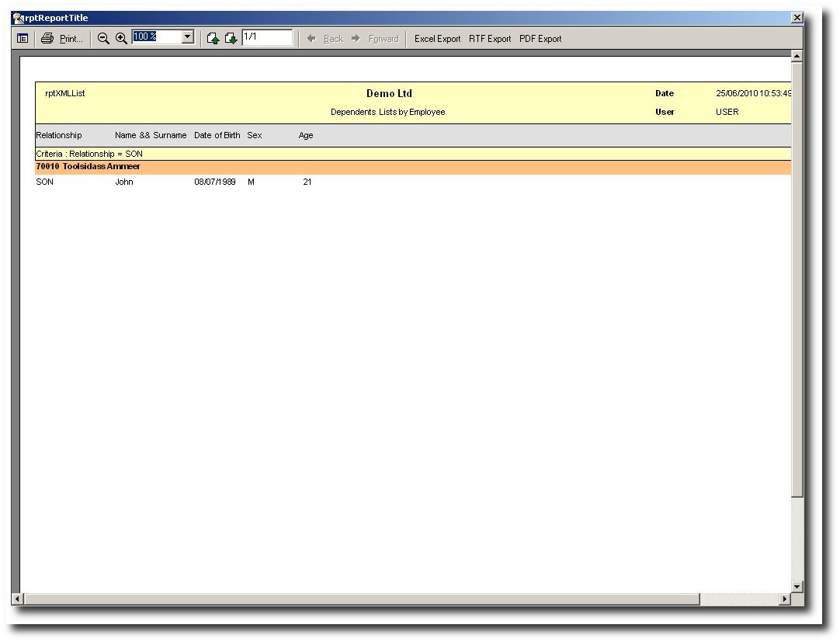Close the rptReportTitle window

click(797, 17)
